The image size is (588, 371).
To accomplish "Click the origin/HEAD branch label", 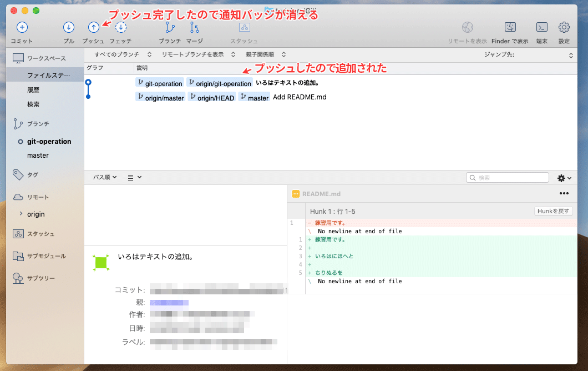I will click(212, 97).
